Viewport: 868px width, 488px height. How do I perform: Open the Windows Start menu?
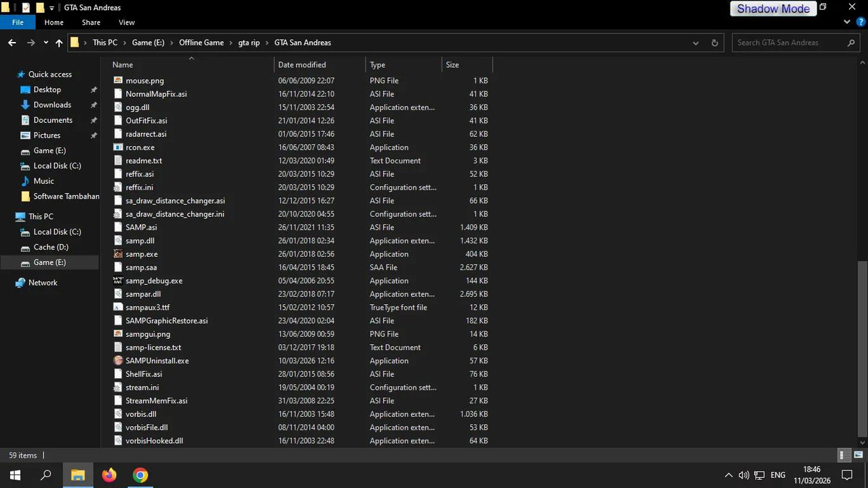point(15,475)
